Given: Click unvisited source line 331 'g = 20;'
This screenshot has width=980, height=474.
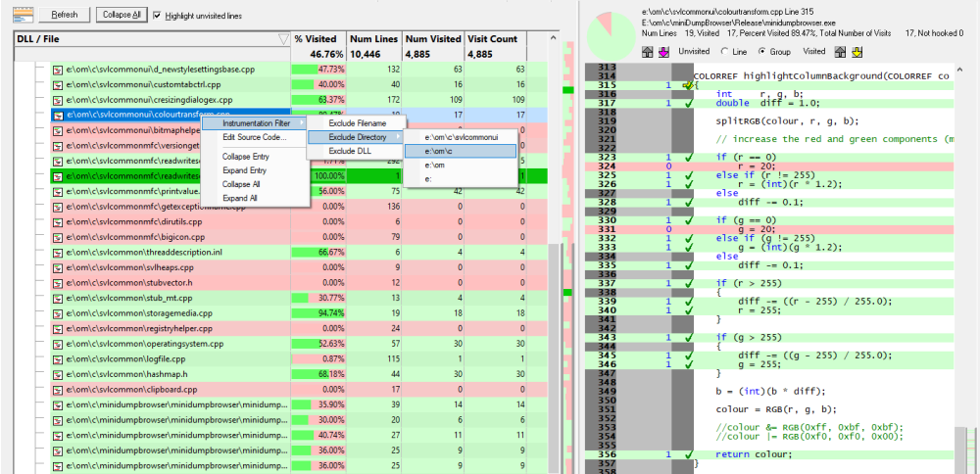Looking at the screenshot, I should click(770, 230).
